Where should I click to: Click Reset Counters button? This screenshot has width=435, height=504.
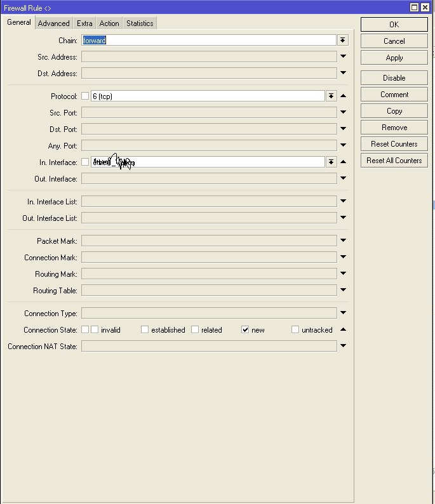394,144
